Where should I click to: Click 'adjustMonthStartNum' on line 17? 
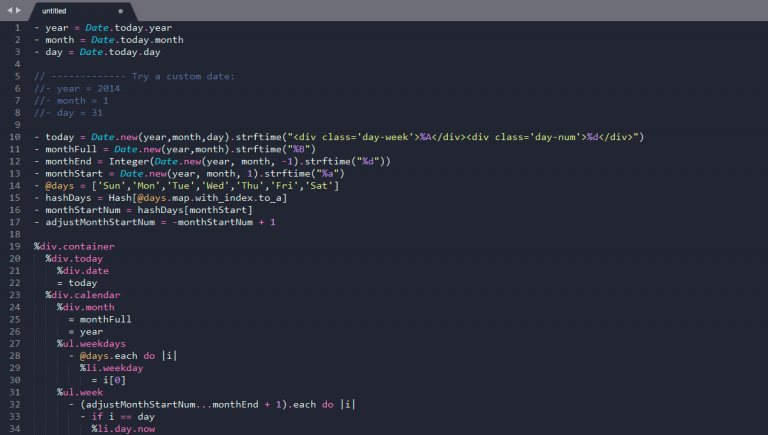click(x=100, y=222)
